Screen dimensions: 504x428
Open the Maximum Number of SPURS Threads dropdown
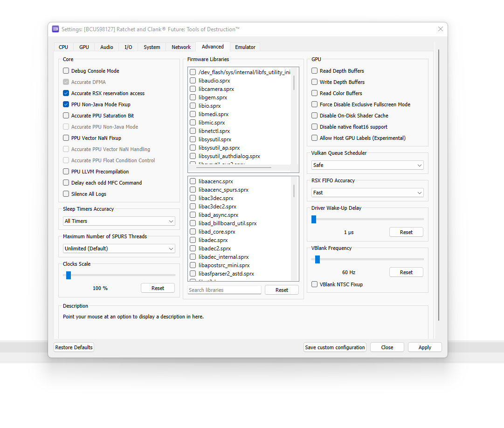coord(119,249)
